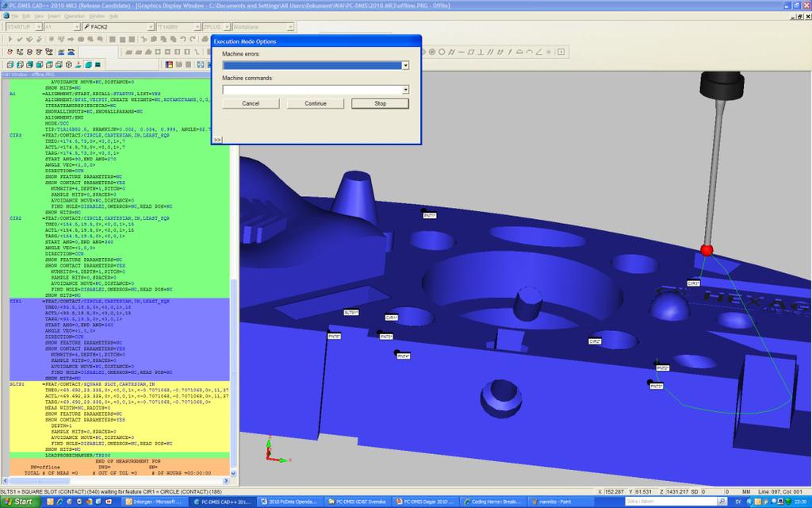Click the Redo curved arrow icon

click(x=193, y=40)
